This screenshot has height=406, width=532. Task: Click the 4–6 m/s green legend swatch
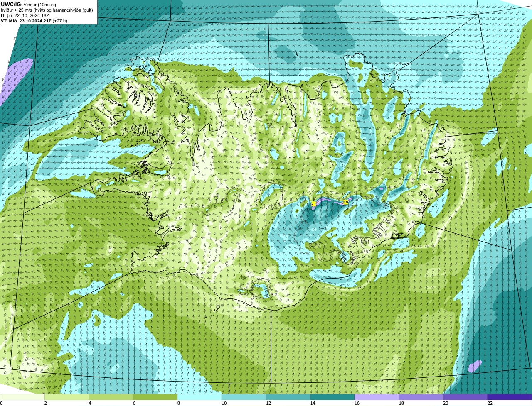click(111, 397)
